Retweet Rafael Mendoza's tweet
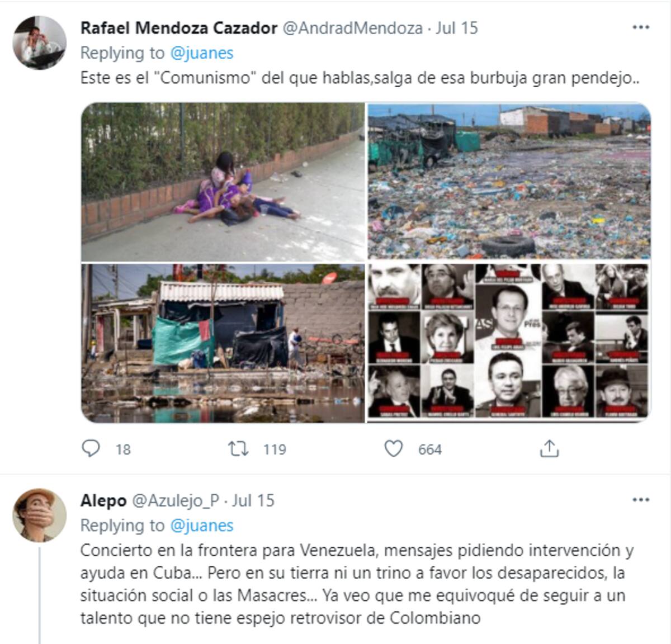The height and width of the screenshot is (644, 671). [x=239, y=448]
